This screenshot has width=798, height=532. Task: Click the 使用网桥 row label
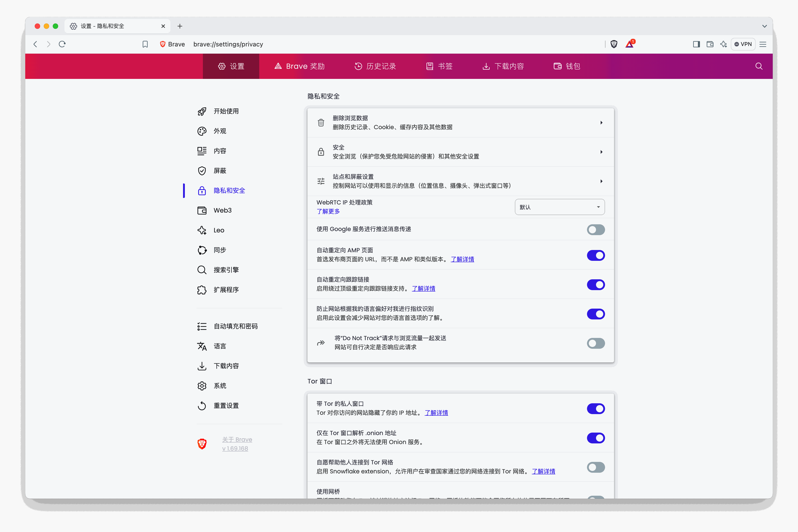point(328,492)
